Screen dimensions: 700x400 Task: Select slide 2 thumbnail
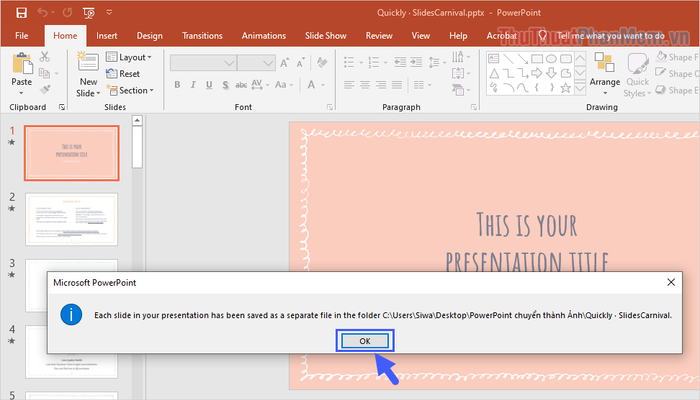[x=71, y=219]
